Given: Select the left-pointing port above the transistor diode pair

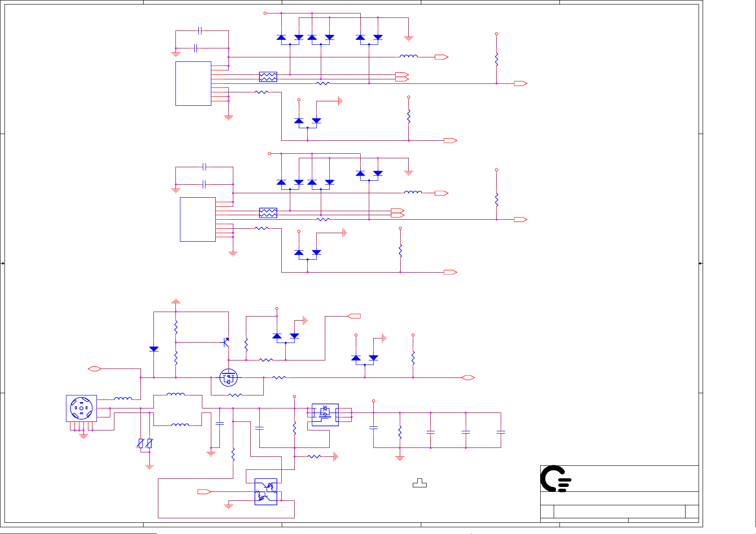Looking at the screenshot, I should pyautogui.click(x=354, y=316).
